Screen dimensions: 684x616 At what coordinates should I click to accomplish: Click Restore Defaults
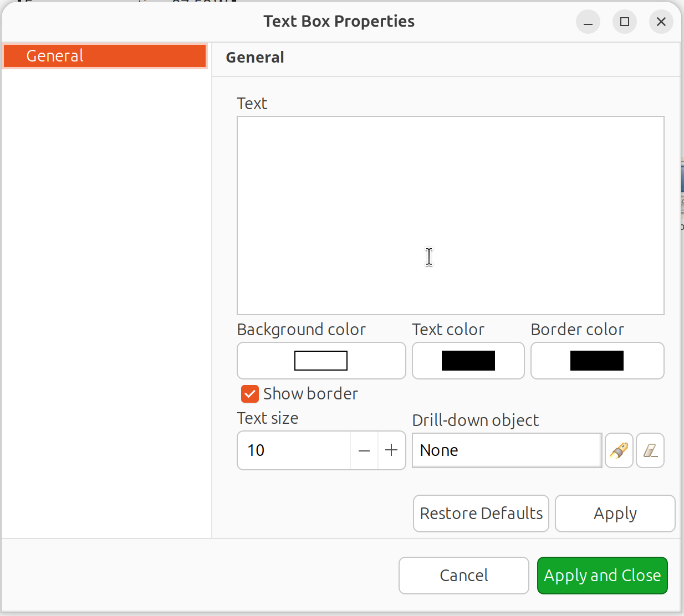click(x=481, y=513)
